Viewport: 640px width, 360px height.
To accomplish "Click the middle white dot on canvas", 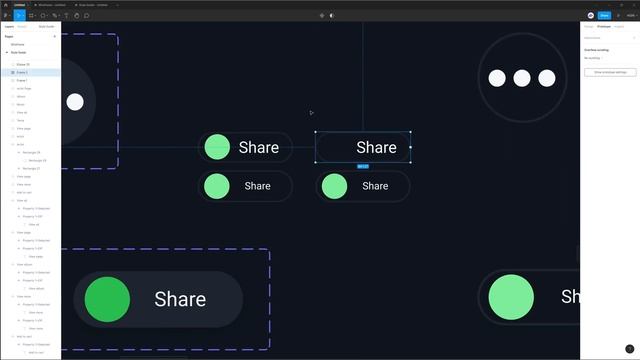I will click(x=522, y=78).
